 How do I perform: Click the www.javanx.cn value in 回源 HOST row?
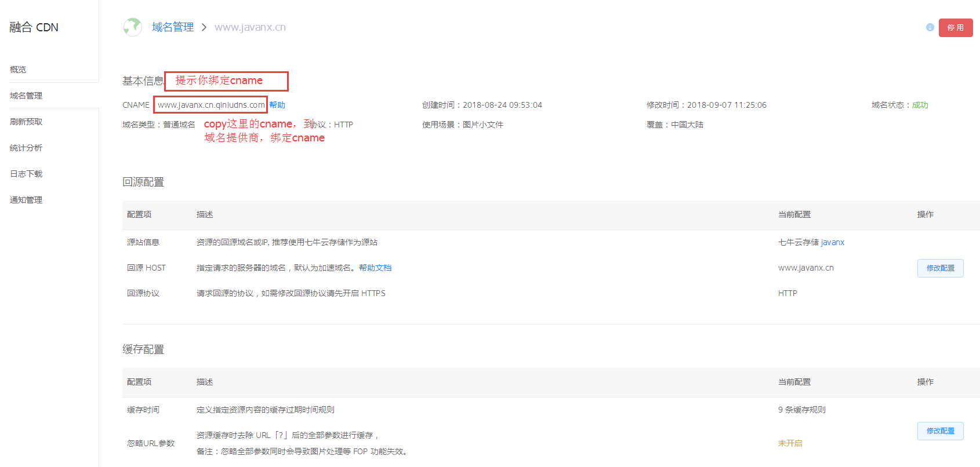(806, 268)
